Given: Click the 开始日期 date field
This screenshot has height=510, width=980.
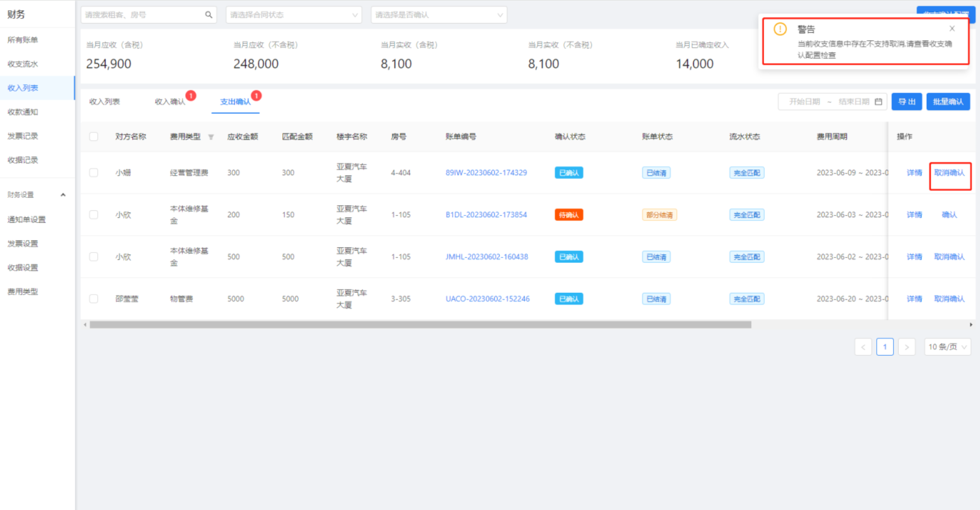Looking at the screenshot, I should (804, 102).
